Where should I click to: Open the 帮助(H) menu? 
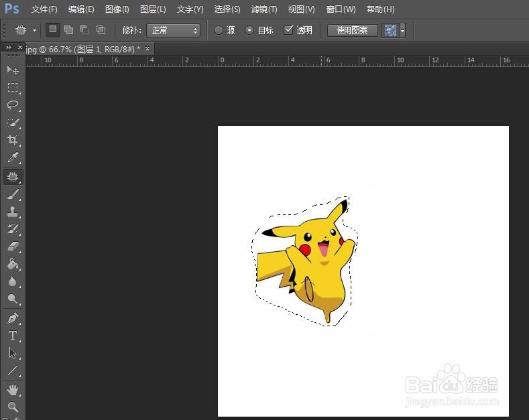coord(380,9)
